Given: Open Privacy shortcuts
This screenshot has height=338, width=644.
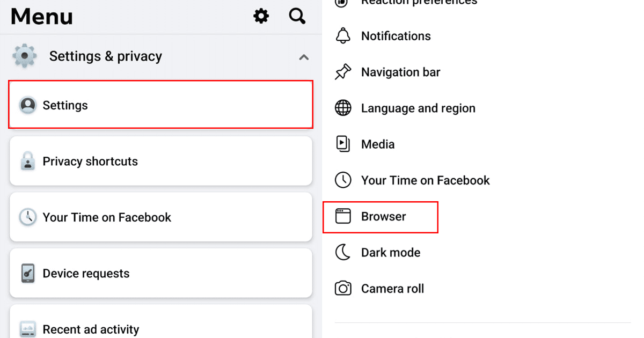Looking at the screenshot, I should (160, 161).
